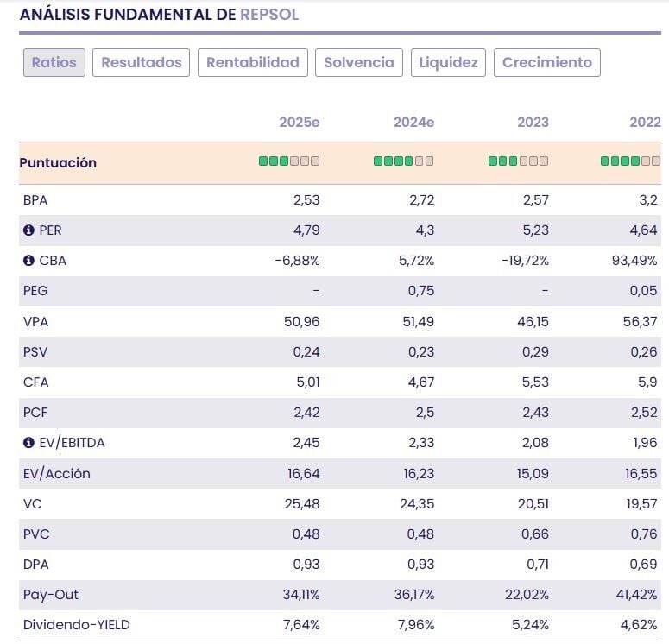Go to the Liquidez tab
Image resolution: width=669 pixels, height=644 pixels.
(449, 62)
